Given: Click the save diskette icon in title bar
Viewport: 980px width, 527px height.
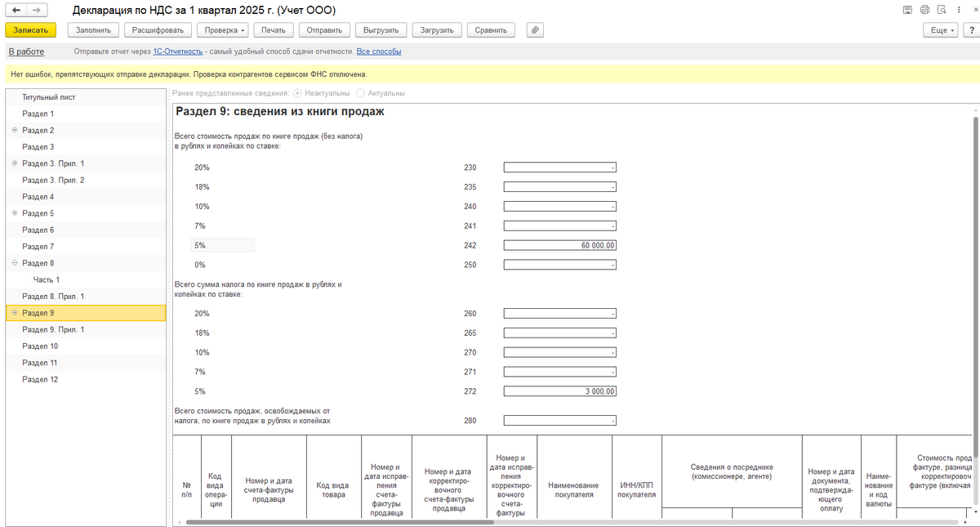Looking at the screenshot, I should tap(907, 11).
